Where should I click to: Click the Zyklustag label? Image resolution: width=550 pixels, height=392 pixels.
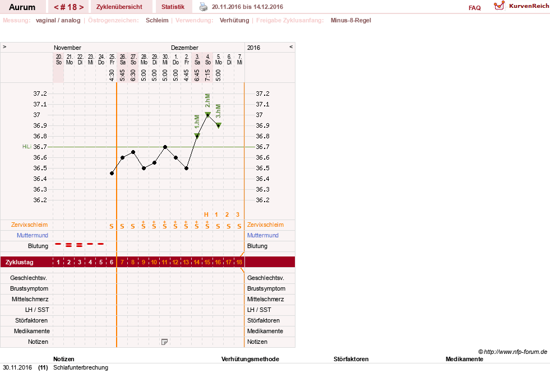19,262
